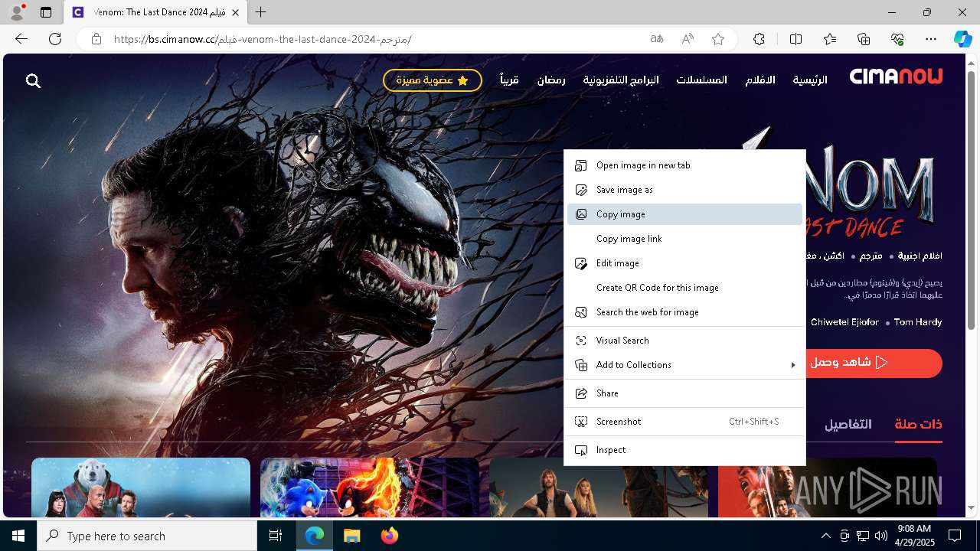
Task: Select Open image in new tab
Action: [684, 165]
